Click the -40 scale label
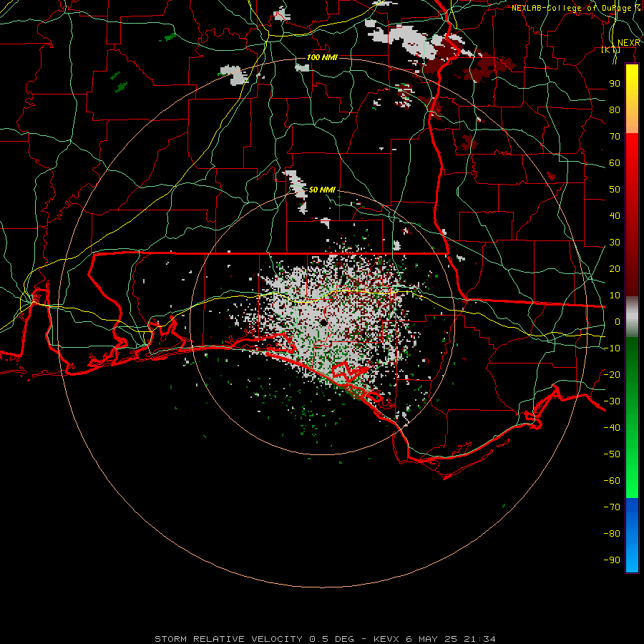 (612, 428)
